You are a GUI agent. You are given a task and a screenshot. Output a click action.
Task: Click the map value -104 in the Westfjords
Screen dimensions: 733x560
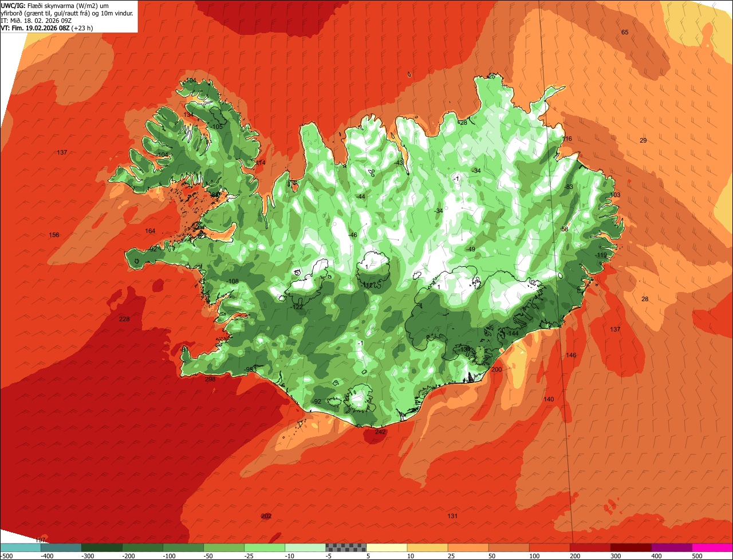pos(163,155)
